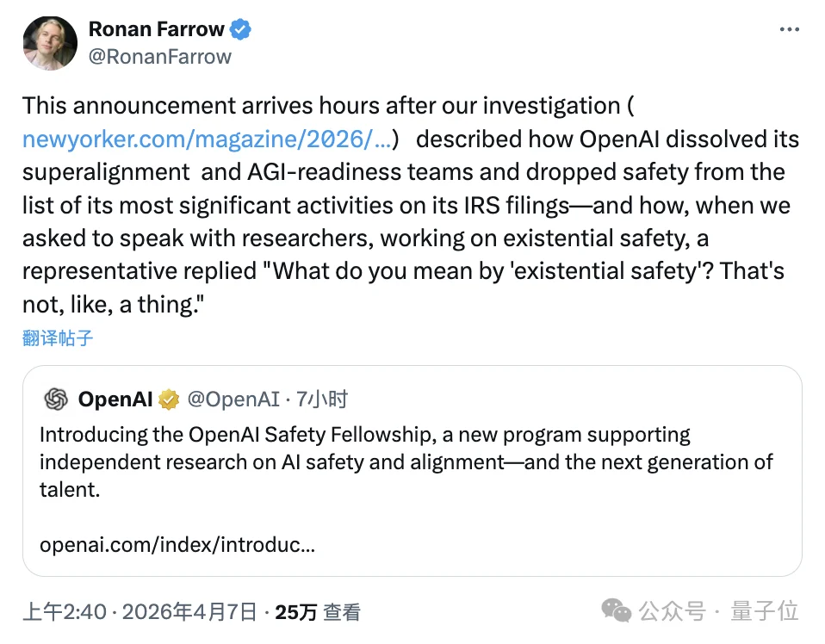Click the WeChat logo watermark icon

coord(617,611)
